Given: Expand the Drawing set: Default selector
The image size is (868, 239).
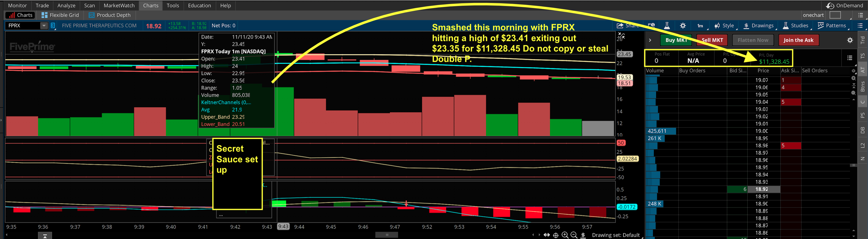Looking at the screenshot, I should [616, 235].
